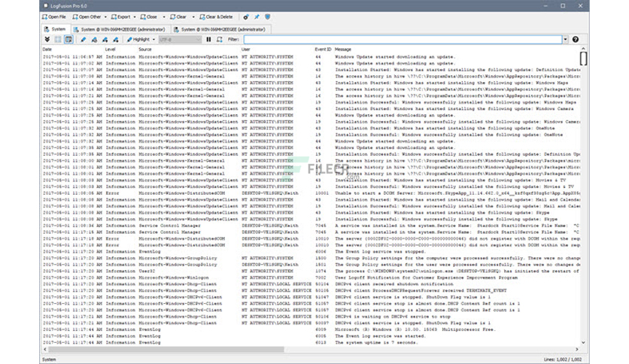Viewport: 629px width, 364px height.
Task: Click the LogFusion Pro title bar icon
Action: click(45, 5)
